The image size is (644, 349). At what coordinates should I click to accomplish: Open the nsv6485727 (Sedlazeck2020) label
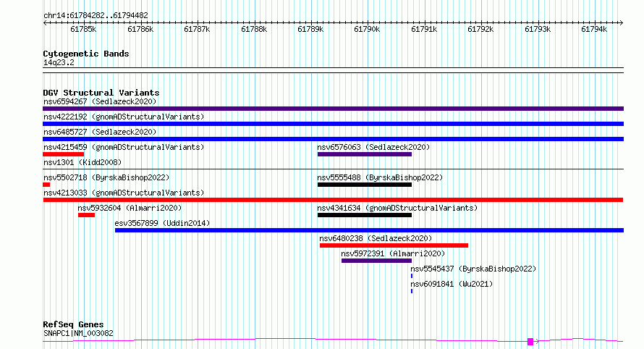point(100,132)
